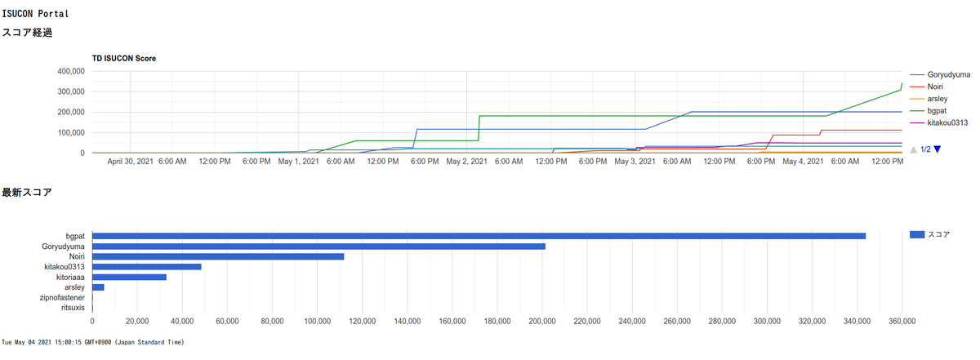This screenshot has width=980, height=360.
Task: Go to next legend page arrow
Action: pos(938,149)
